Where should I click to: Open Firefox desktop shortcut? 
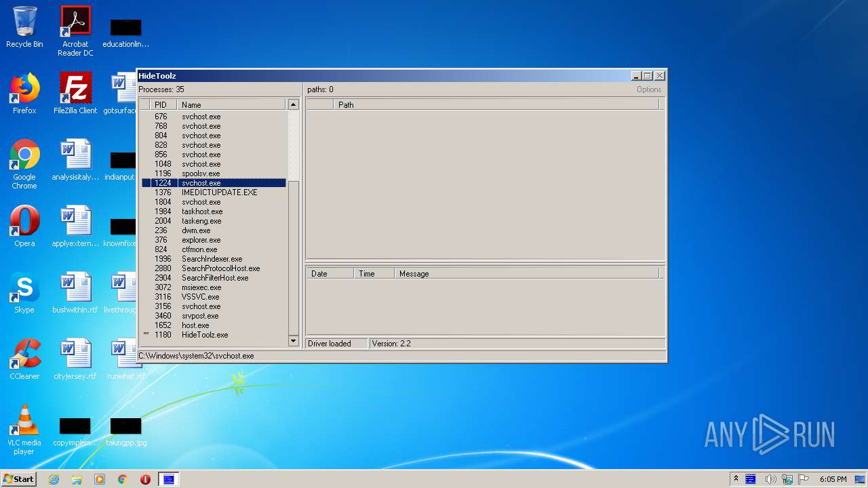click(x=24, y=93)
